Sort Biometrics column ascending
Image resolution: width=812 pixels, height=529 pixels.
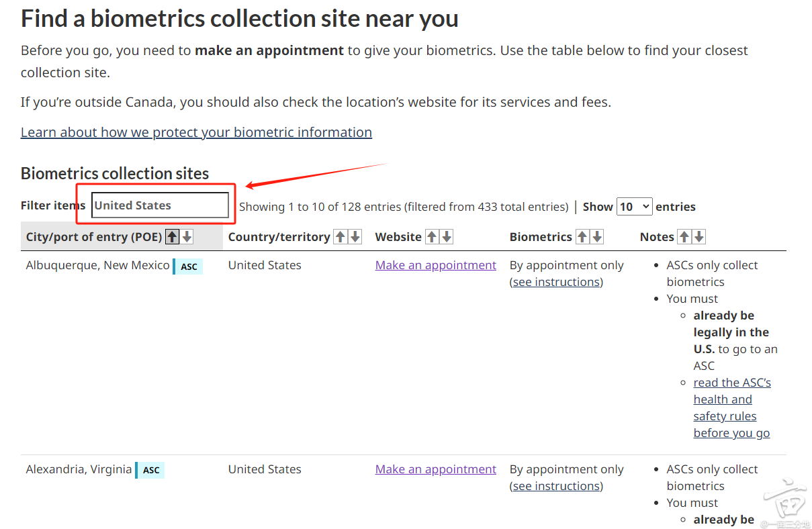(582, 237)
